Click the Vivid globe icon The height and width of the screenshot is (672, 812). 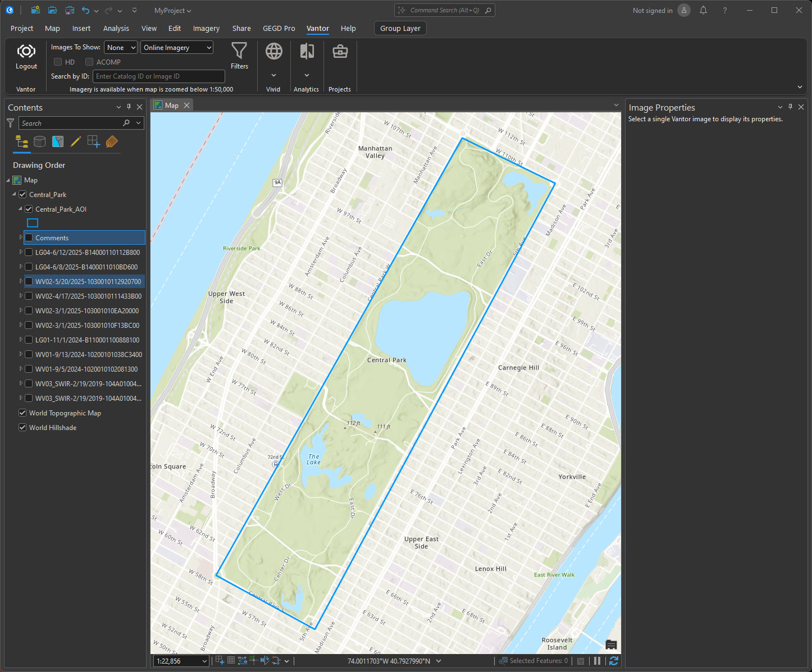[x=273, y=52]
